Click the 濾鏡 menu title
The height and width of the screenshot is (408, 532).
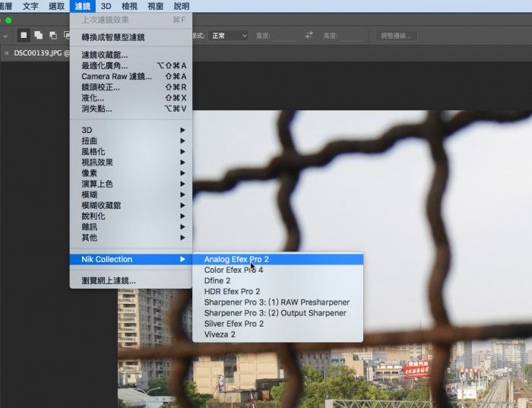coord(82,6)
